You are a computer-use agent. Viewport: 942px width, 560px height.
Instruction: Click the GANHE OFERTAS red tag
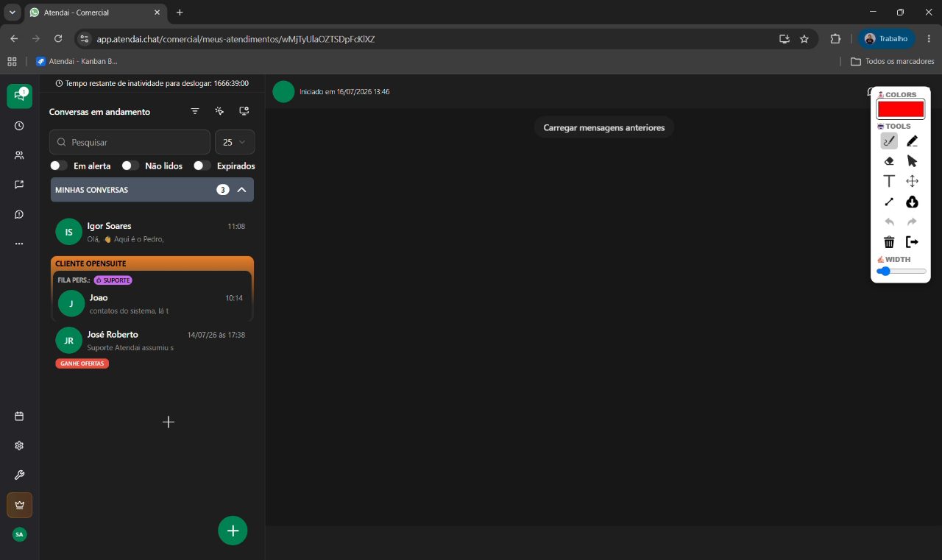point(82,364)
